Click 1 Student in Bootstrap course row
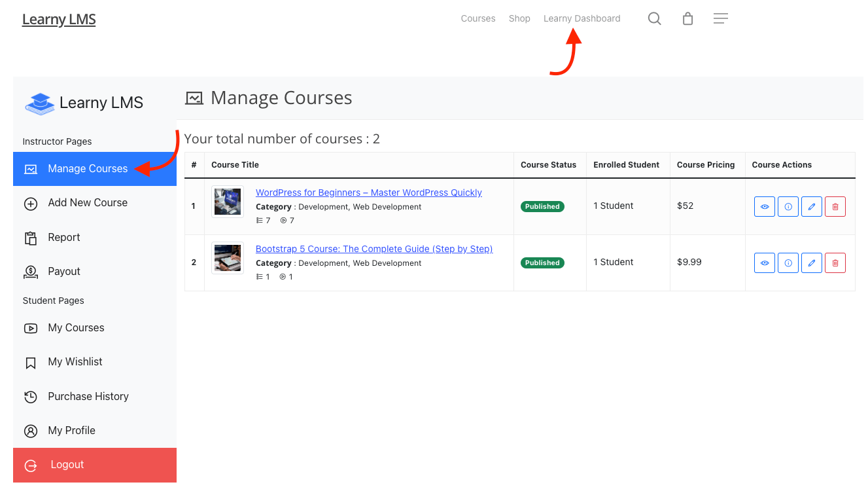This screenshot has width=868, height=493. tap(614, 262)
